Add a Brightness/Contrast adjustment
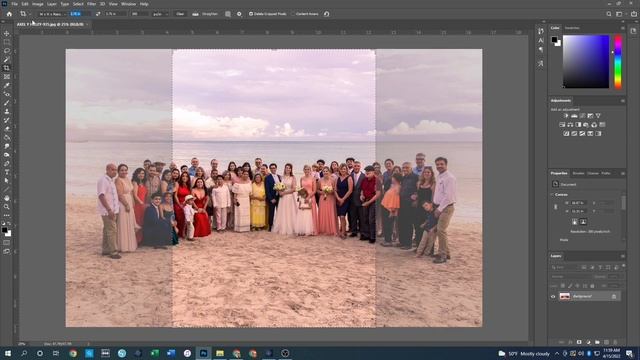The width and height of the screenshot is (640, 360). [566, 116]
